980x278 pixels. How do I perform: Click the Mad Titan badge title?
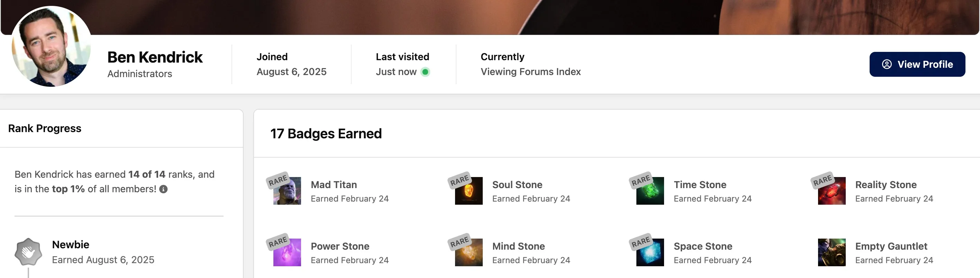pos(334,184)
